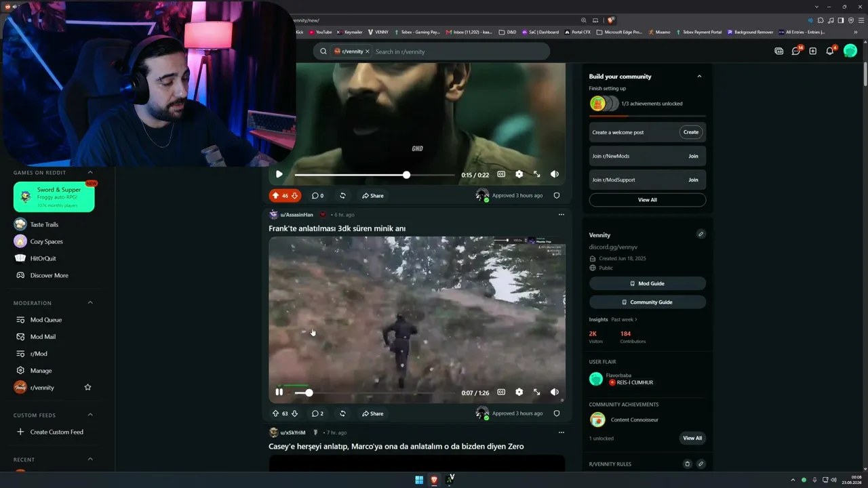The width and height of the screenshot is (868, 488).
Task: Join r/ModSupport
Action: coord(693,180)
